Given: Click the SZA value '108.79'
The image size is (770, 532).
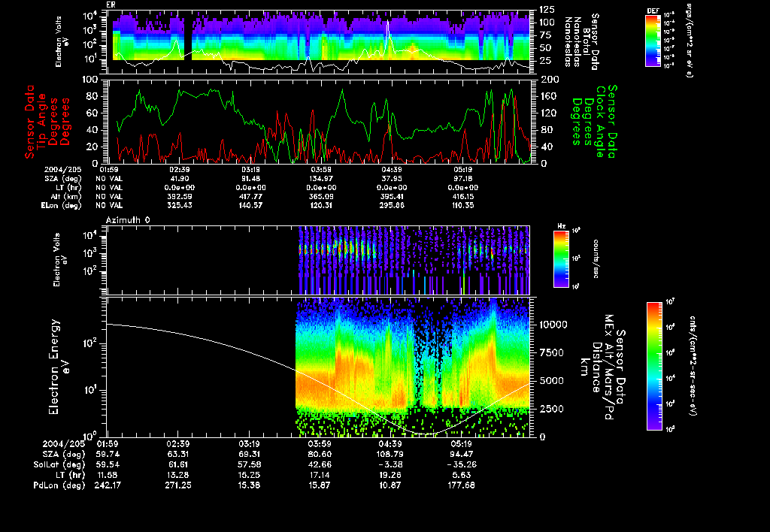Looking at the screenshot, I should pos(390,455).
